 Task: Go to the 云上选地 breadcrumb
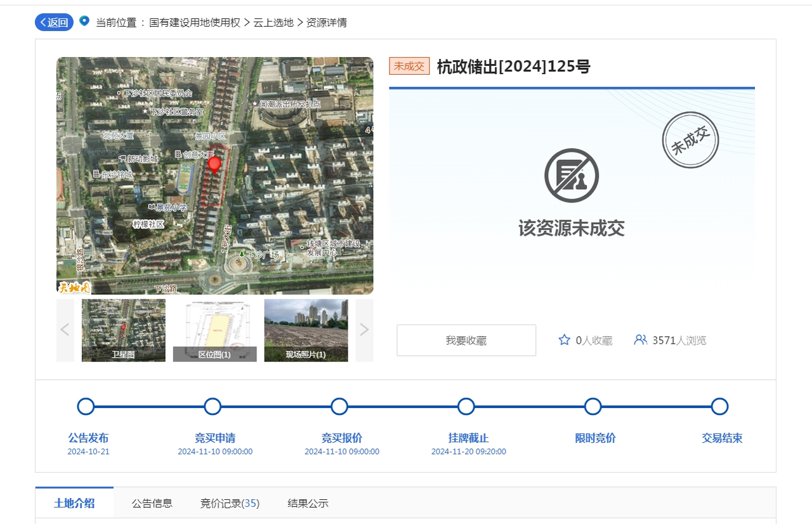click(x=273, y=22)
